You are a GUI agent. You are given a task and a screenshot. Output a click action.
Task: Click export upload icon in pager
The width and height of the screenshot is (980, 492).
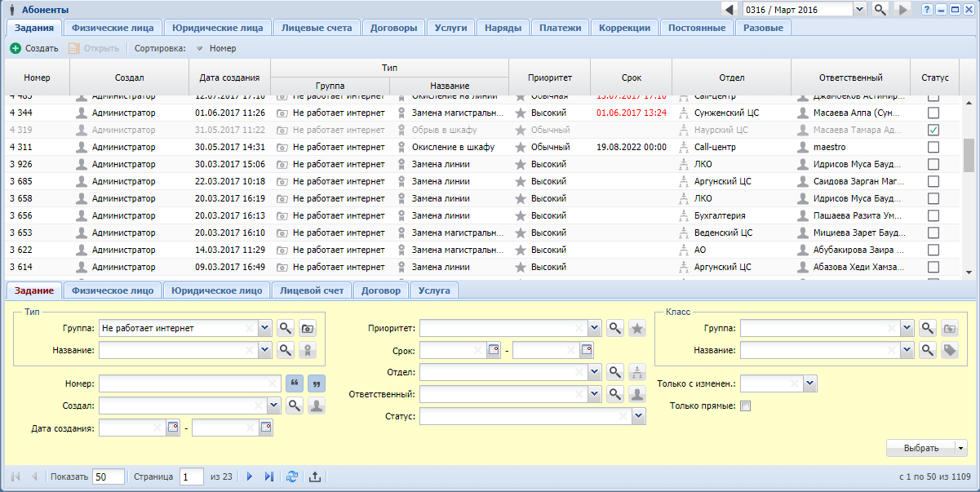click(315, 476)
